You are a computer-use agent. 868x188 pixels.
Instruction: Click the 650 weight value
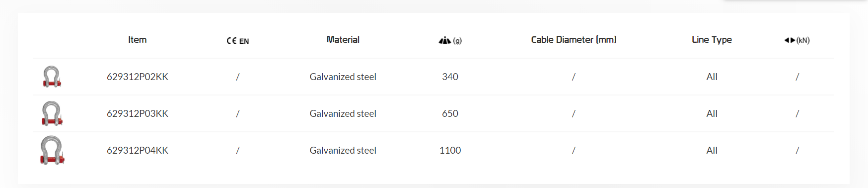tap(450, 113)
